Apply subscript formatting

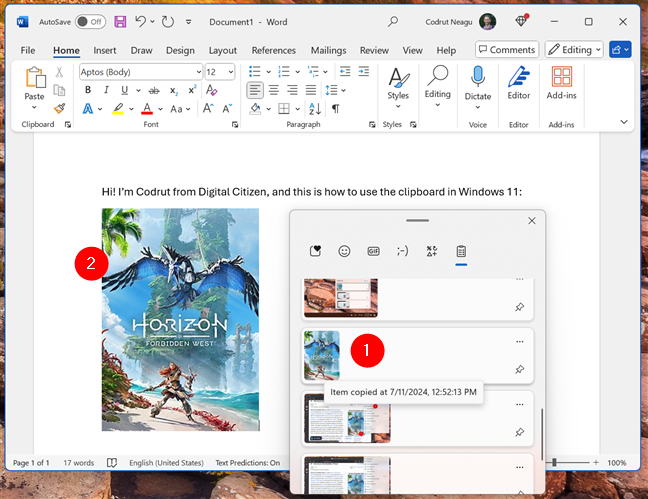coord(174,91)
